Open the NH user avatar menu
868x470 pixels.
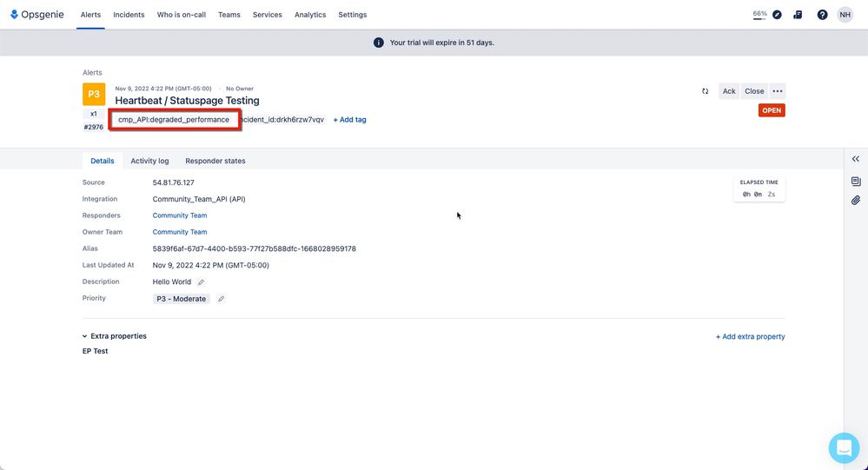click(845, 15)
